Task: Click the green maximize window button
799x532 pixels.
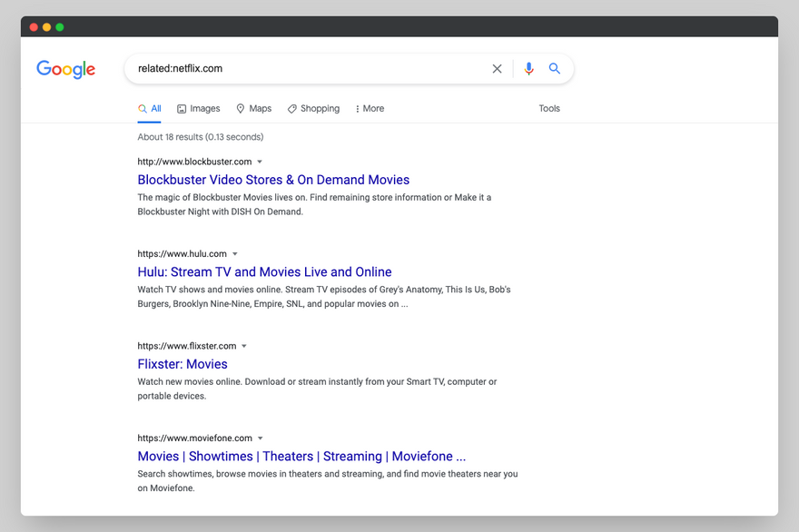Action: (60, 27)
